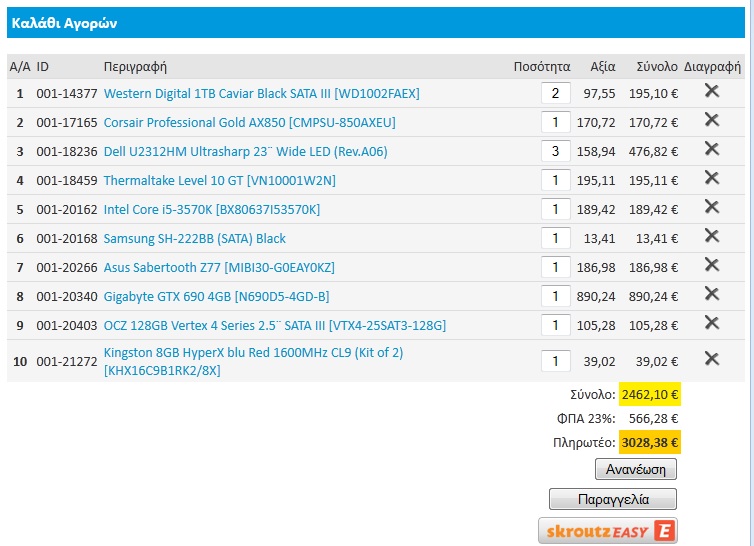Delete the Asus Sabertooth Z77 row

712,265
